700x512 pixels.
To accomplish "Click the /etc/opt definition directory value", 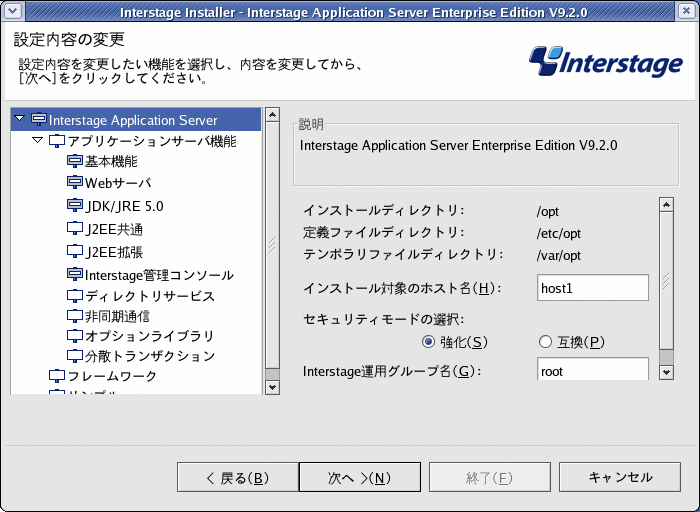I will (558, 233).
